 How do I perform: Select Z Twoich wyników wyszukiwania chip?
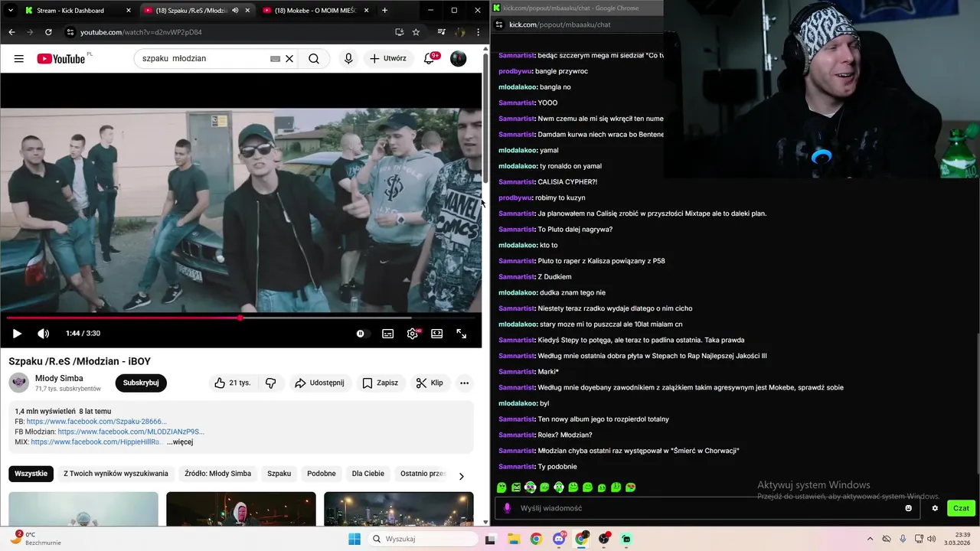(x=116, y=474)
